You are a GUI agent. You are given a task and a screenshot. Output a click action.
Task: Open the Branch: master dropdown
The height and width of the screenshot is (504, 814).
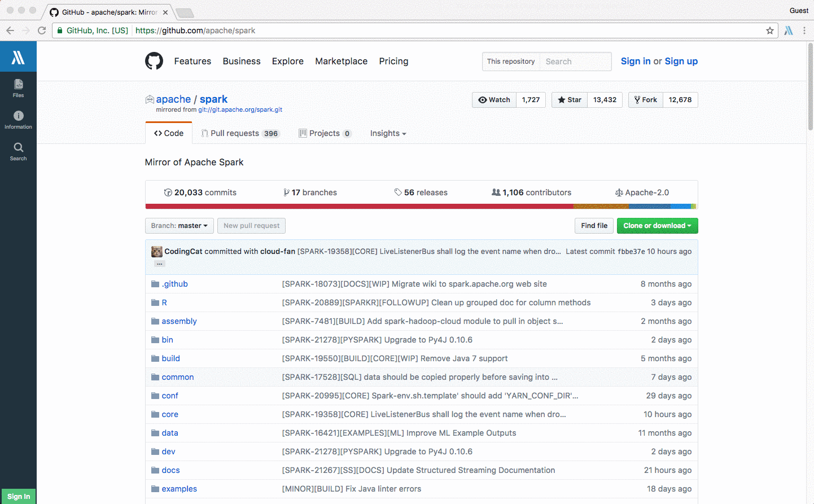pos(179,226)
